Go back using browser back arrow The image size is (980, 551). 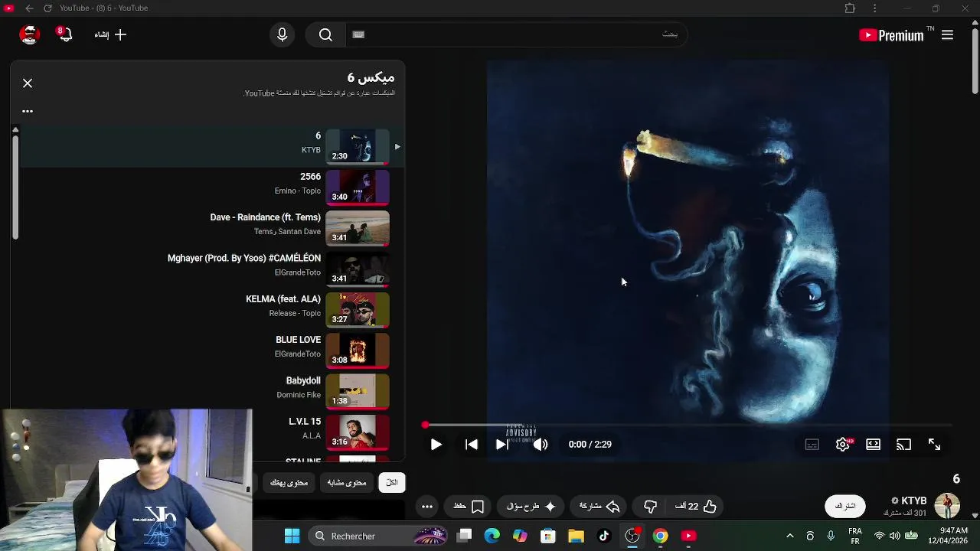[x=29, y=8]
